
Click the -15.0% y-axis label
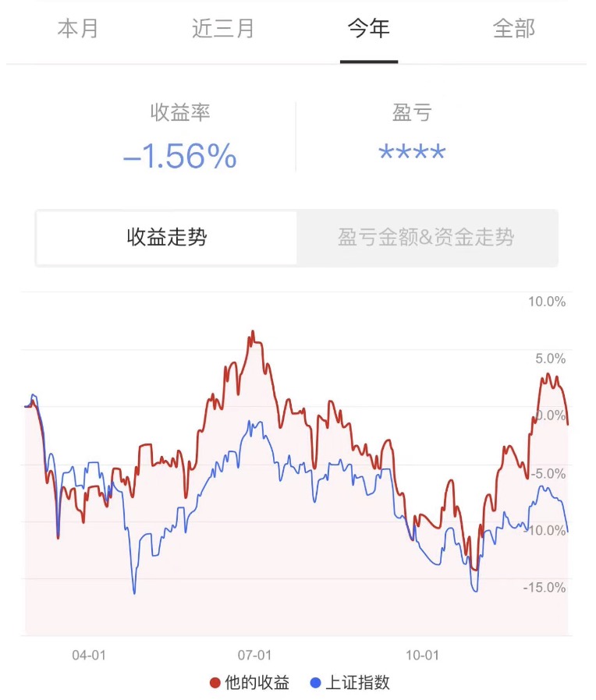coord(544,588)
